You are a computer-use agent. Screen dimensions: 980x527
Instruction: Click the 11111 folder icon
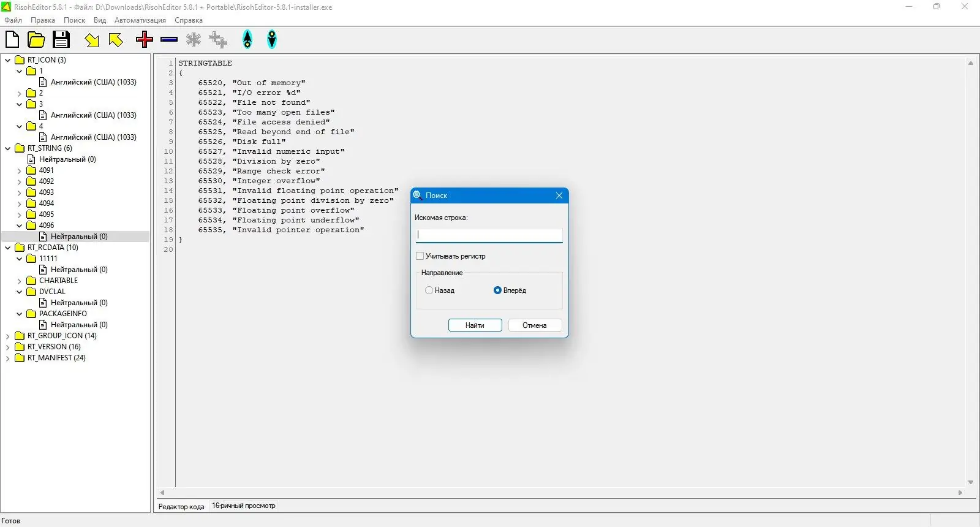coord(31,259)
